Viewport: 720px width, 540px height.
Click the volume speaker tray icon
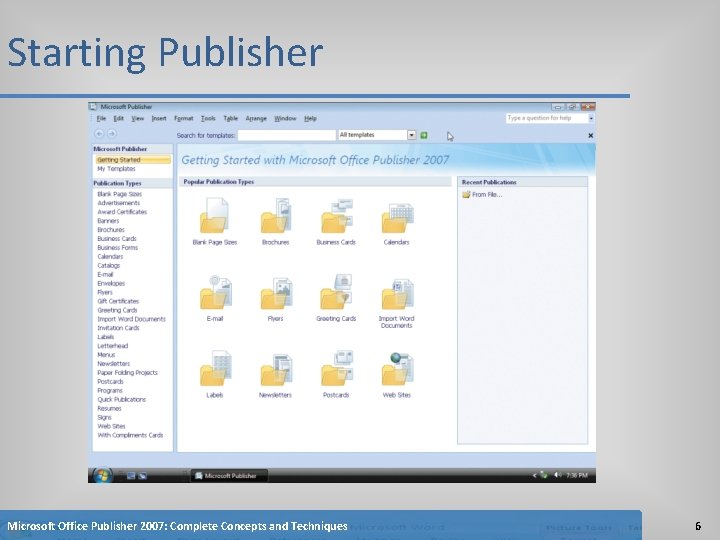(x=557, y=475)
